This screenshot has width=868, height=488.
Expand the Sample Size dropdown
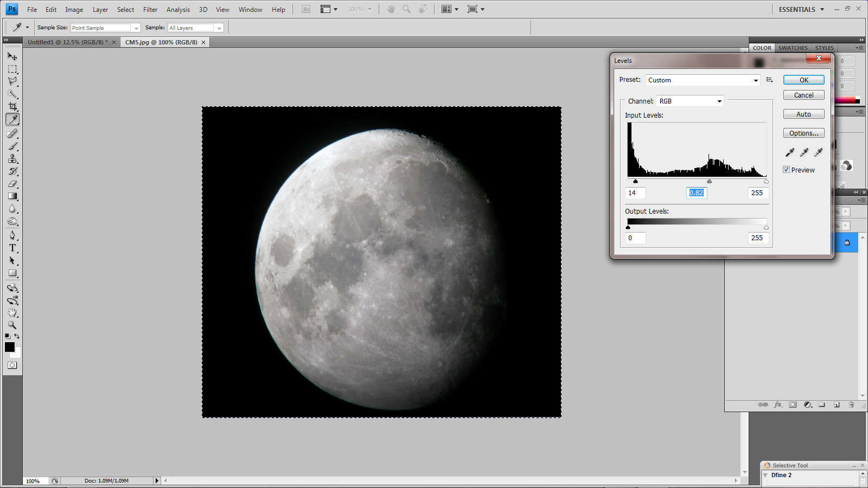coord(105,28)
